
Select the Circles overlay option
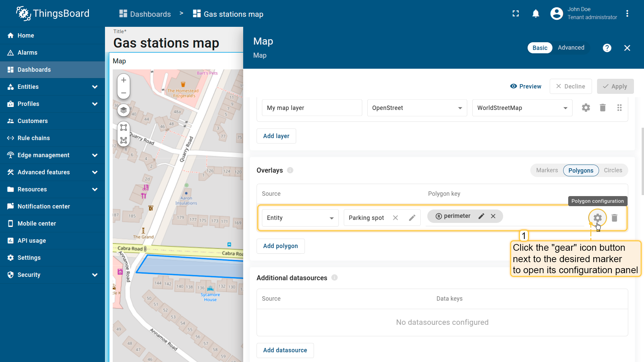click(x=613, y=170)
